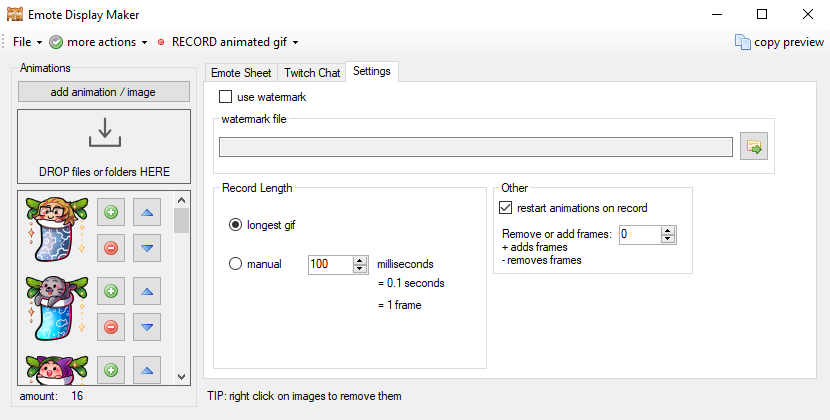Uncheck restart animations on record
830x420 pixels.
pyautogui.click(x=505, y=208)
